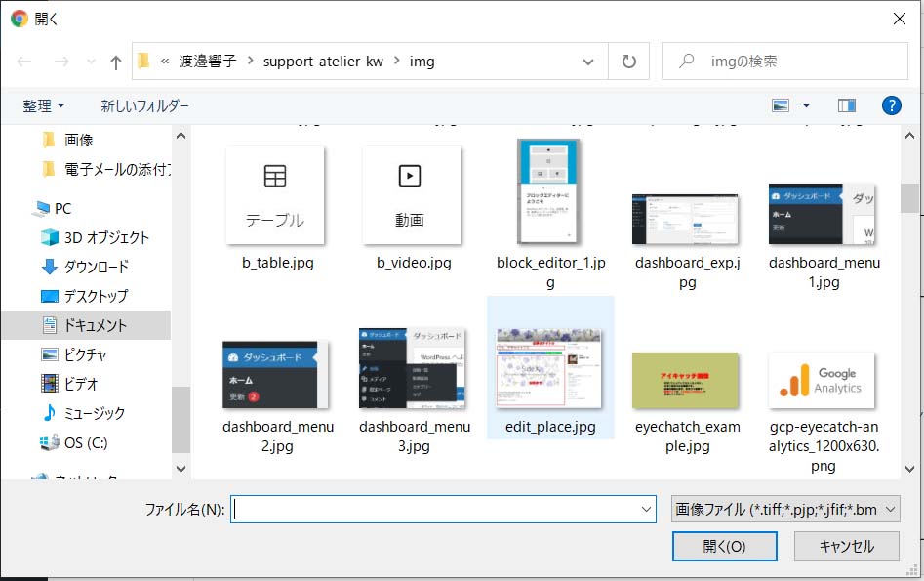
Task: Toggle the preview pane button
Action: tap(846, 105)
